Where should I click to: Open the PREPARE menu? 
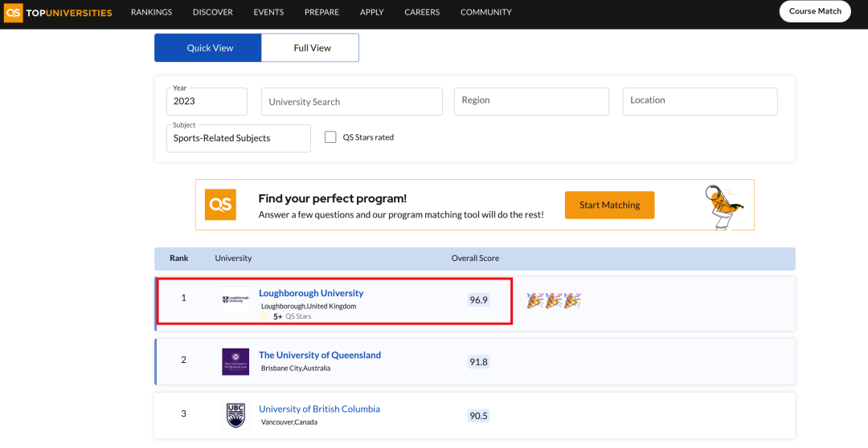pos(321,11)
